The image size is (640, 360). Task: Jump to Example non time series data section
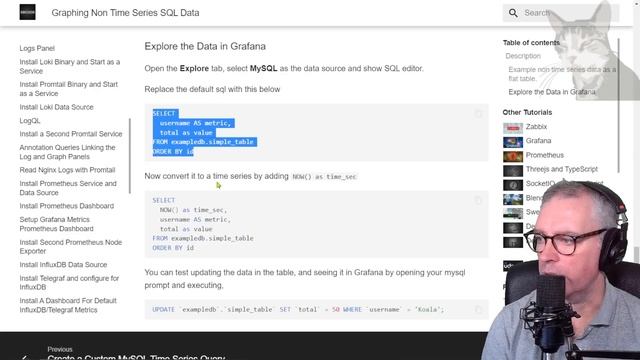pyautogui.click(x=562, y=74)
